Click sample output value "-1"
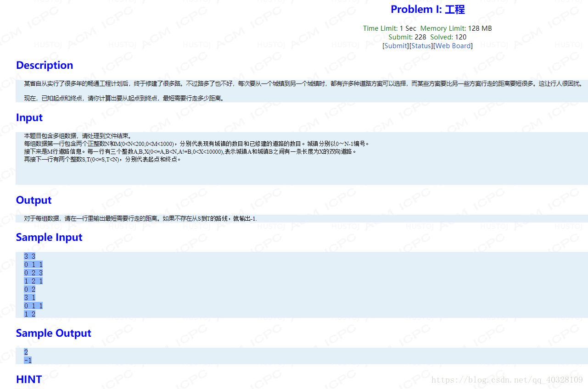588x389 pixels. (28, 360)
